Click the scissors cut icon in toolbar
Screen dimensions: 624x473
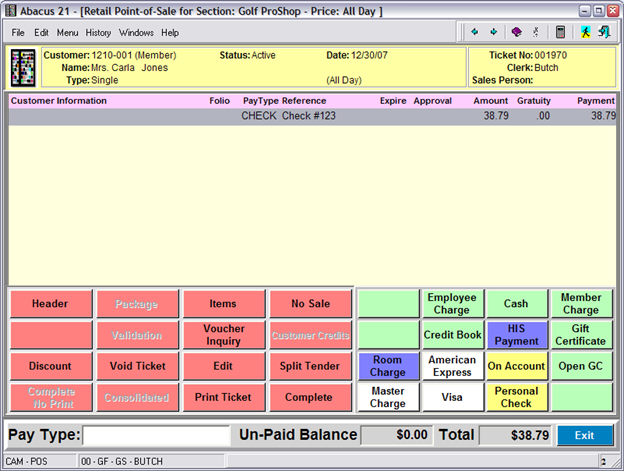pos(535,32)
